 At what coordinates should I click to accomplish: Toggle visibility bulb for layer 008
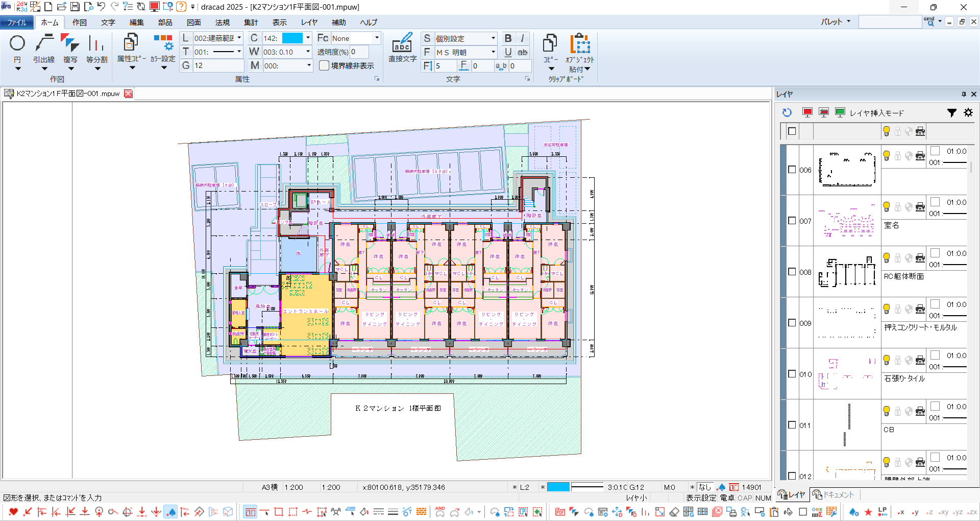tap(887, 257)
